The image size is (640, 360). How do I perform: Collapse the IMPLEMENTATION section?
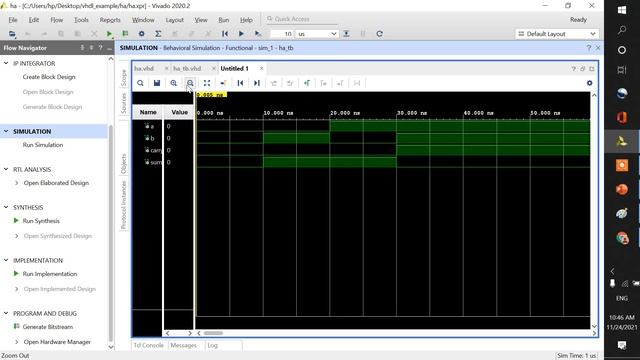point(6,260)
